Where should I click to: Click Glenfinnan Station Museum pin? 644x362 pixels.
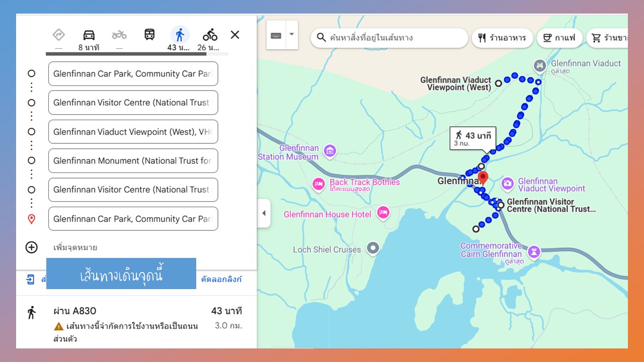330,150
